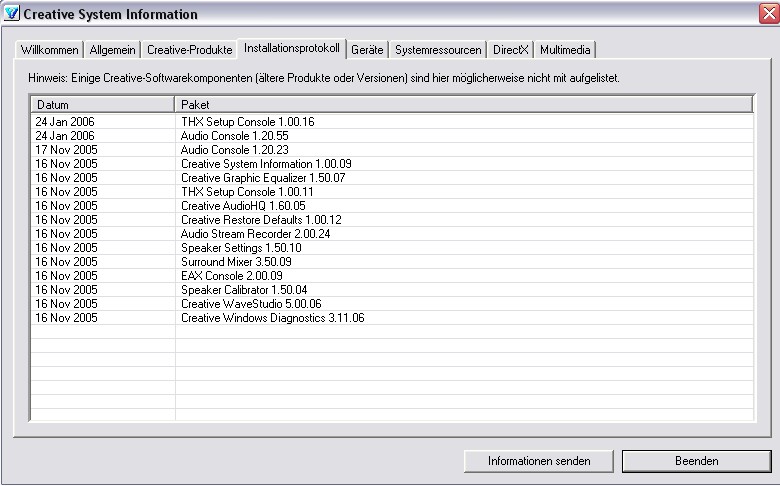Select THX Setup Console 1.00.16 row
Image resolution: width=780 pixels, height=486 pixels.
coord(392,122)
